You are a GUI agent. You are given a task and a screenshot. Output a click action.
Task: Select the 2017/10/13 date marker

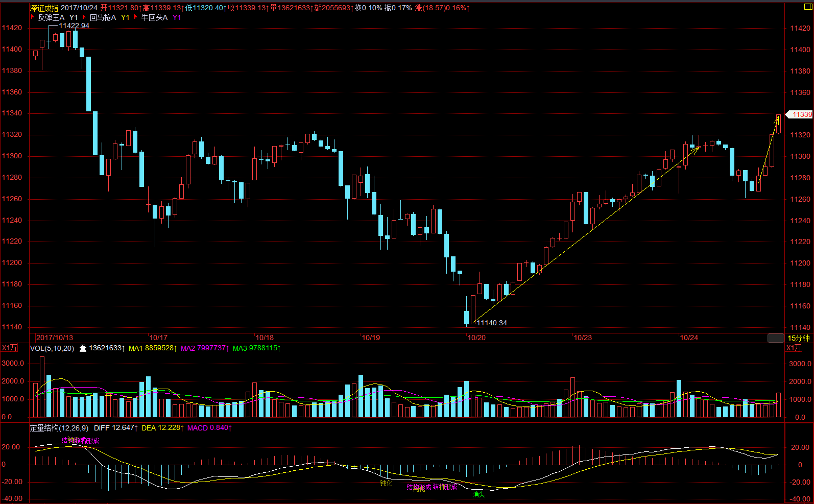[55, 338]
